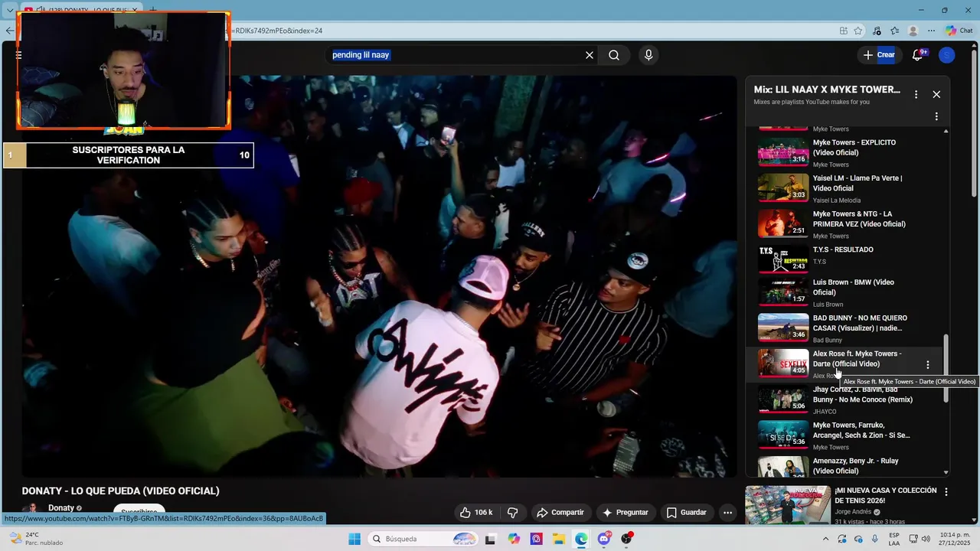Open options for Alex Rose Darte video
980x551 pixels.
pyautogui.click(x=928, y=365)
